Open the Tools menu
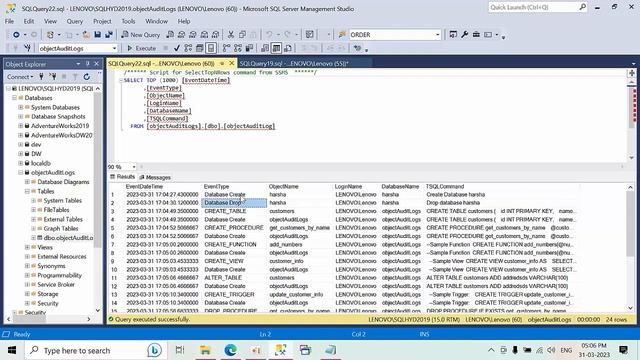Screen dimensions: 640x360 click(x=128, y=21)
